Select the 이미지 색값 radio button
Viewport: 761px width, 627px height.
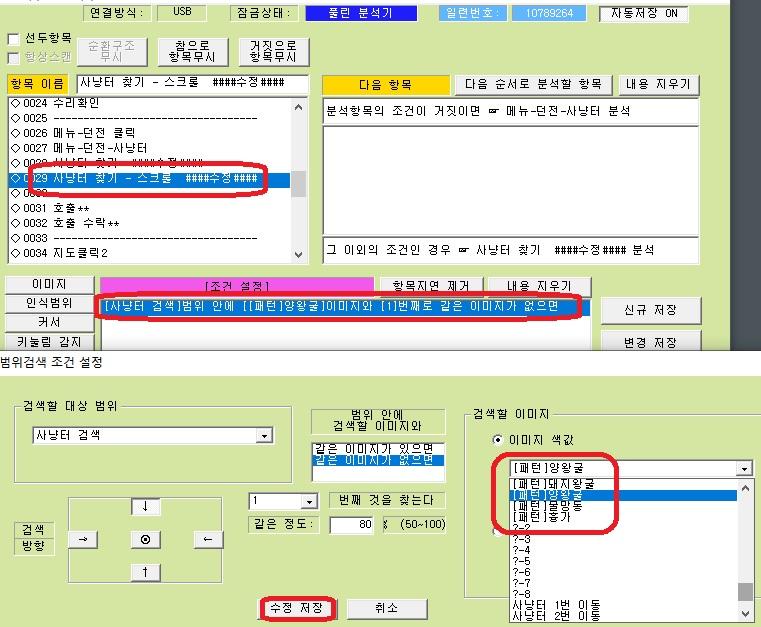[x=498, y=439]
